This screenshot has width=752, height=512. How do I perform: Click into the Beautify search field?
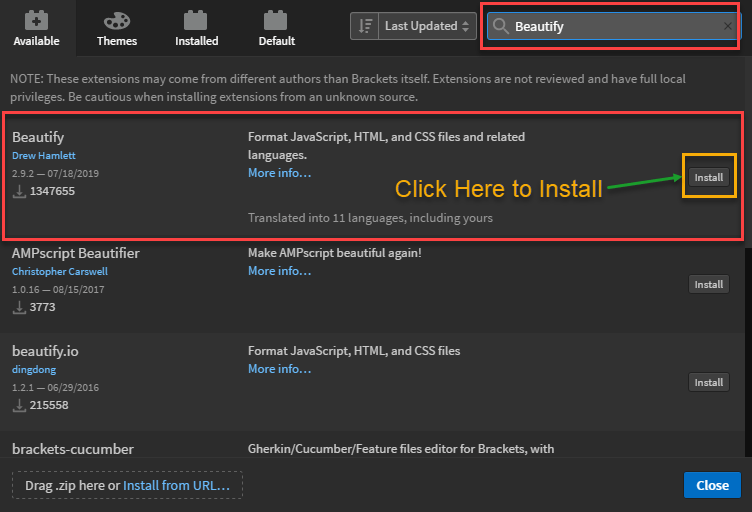point(614,26)
